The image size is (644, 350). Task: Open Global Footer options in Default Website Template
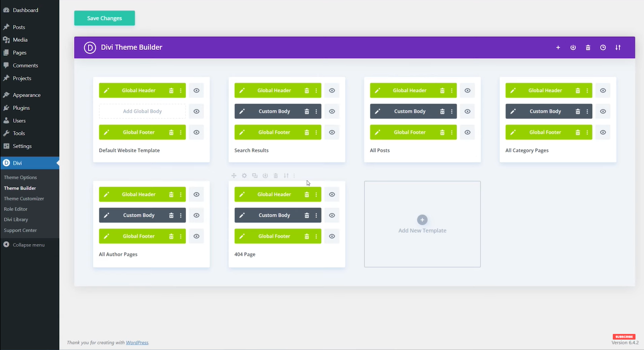coord(181,132)
